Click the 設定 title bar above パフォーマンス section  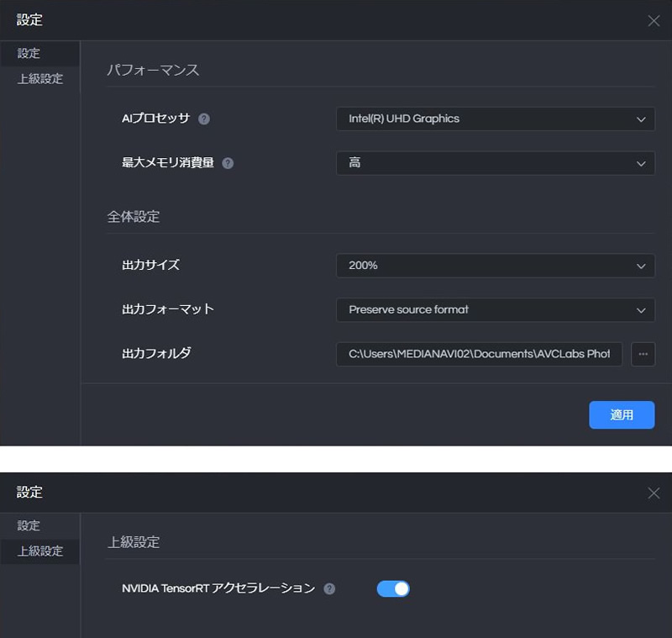(29, 20)
